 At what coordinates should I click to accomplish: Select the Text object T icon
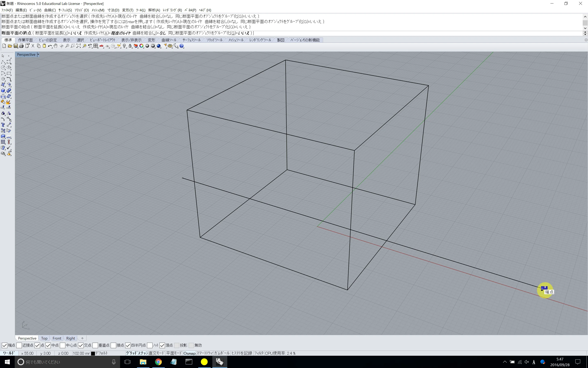3,125
